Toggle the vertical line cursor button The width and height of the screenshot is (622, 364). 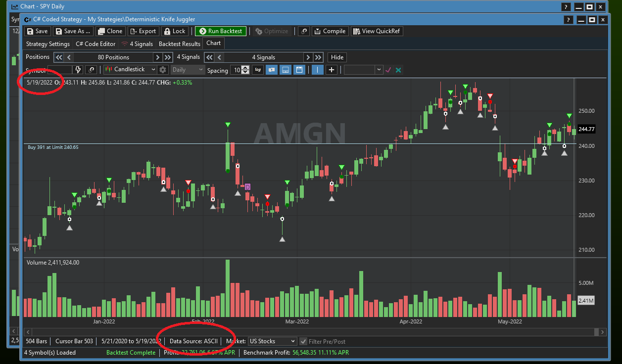click(x=318, y=70)
